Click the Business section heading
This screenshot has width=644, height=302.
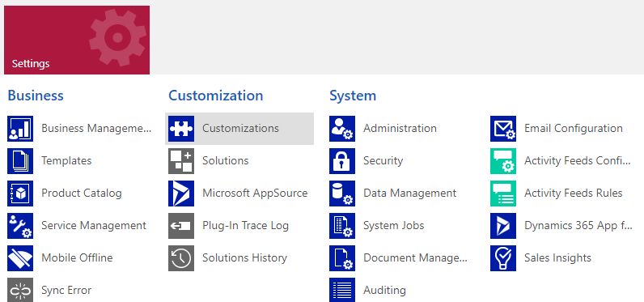[x=36, y=96]
